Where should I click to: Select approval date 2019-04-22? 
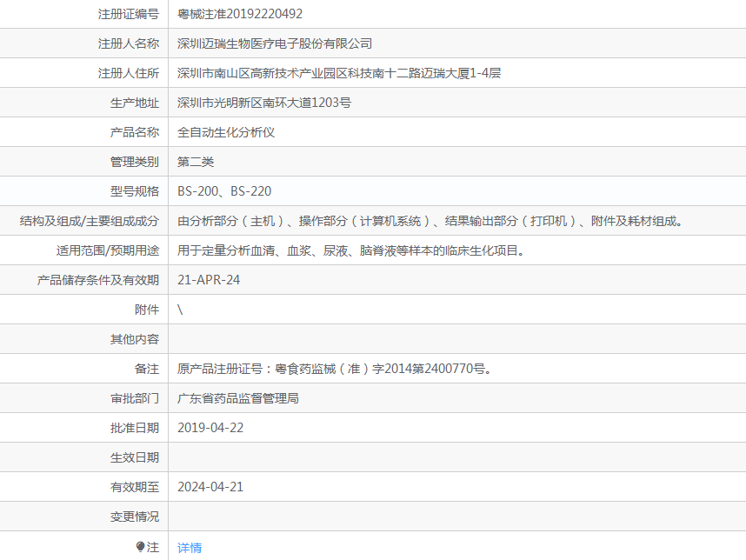pos(210,428)
